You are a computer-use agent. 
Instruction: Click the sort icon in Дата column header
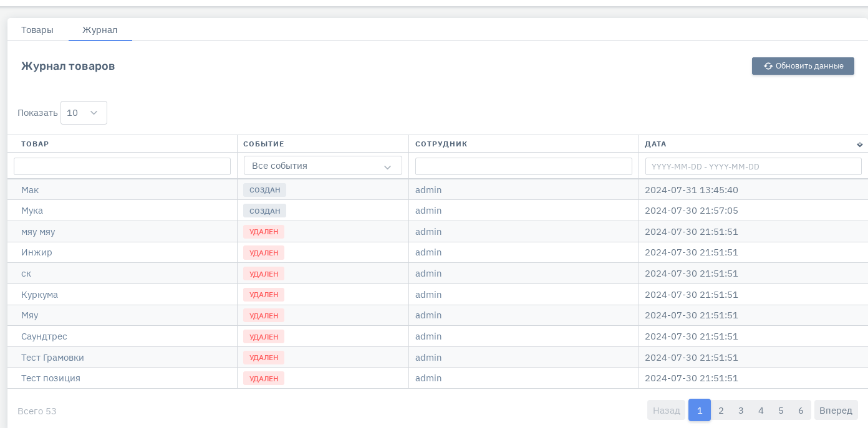(x=860, y=145)
